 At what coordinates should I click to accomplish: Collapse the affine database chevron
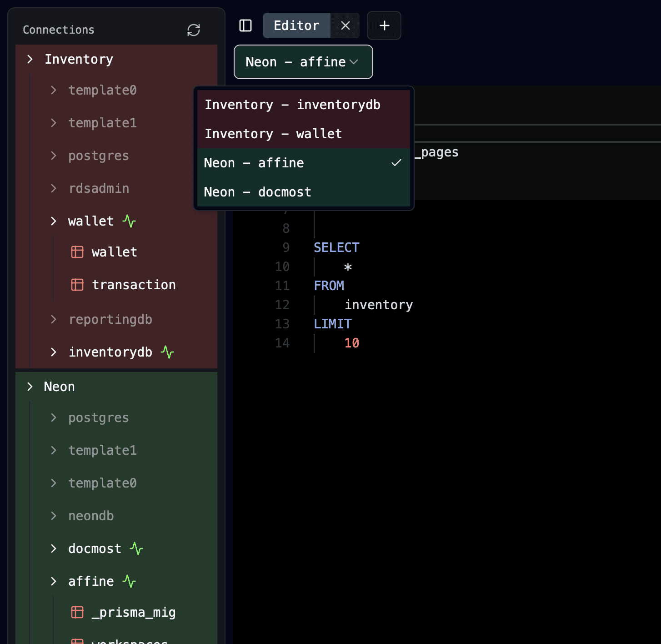click(54, 581)
